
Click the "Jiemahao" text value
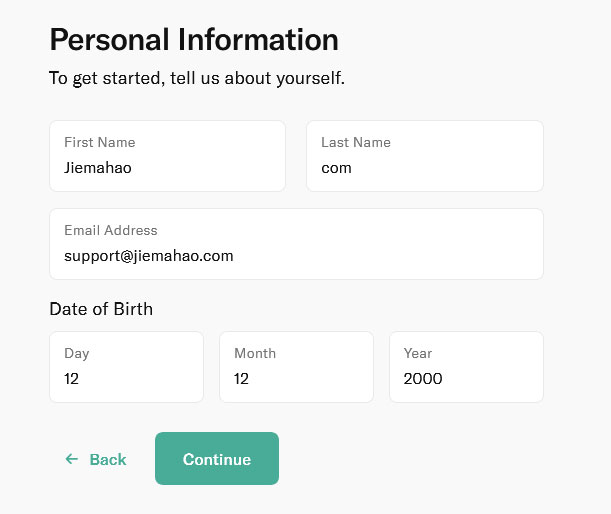pyautogui.click(x=98, y=168)
